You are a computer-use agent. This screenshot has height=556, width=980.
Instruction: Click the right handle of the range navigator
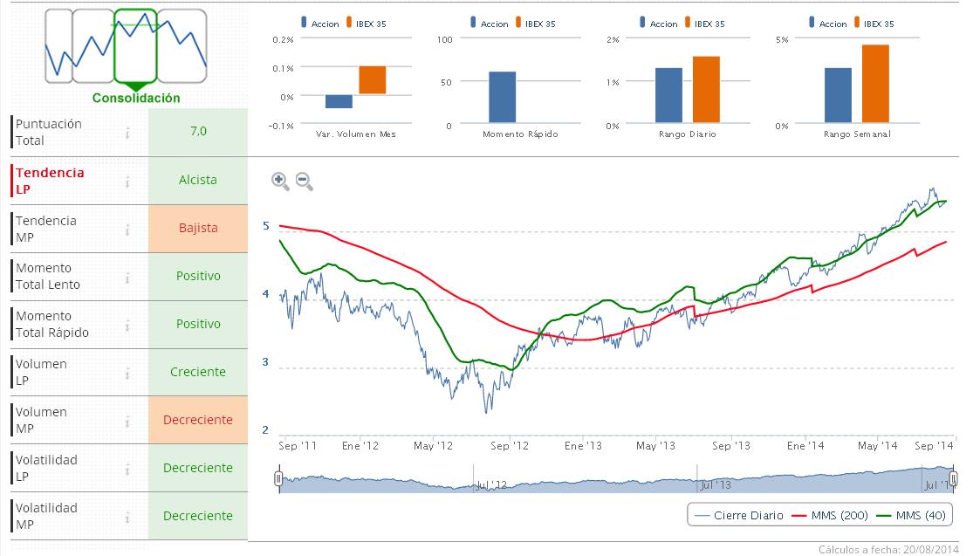(954, 479)
